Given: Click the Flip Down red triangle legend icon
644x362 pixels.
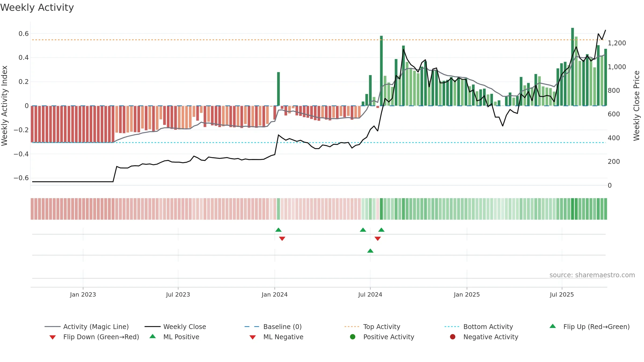Looking at the screenshot, I should coord(53,337).
